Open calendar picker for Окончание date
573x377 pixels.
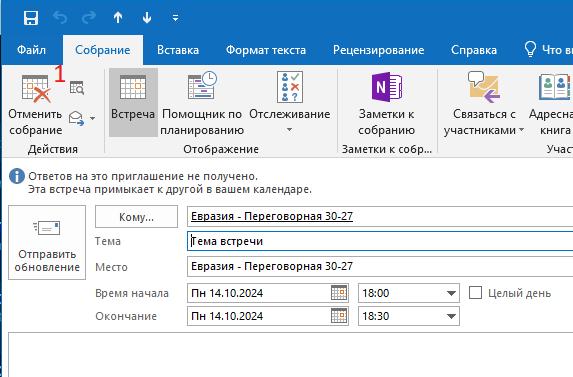[339, 316]
